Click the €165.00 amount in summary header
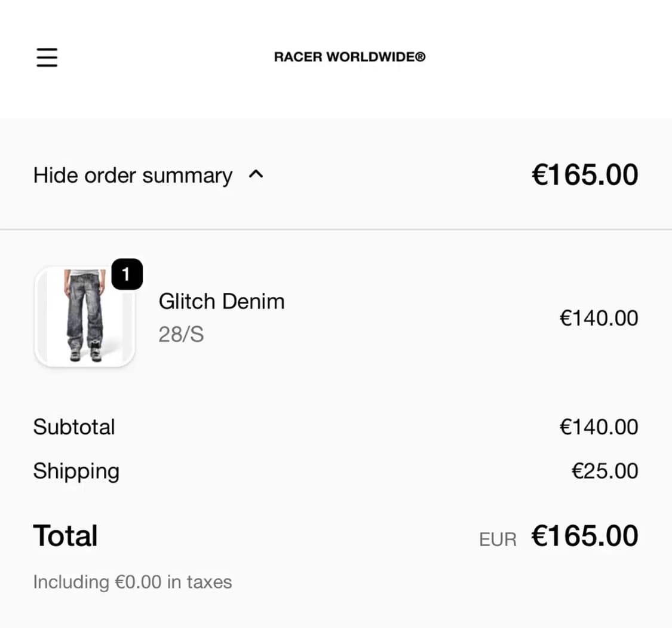Image resolution: width=672 pixels, height=628 pixels. pos(585,175)
